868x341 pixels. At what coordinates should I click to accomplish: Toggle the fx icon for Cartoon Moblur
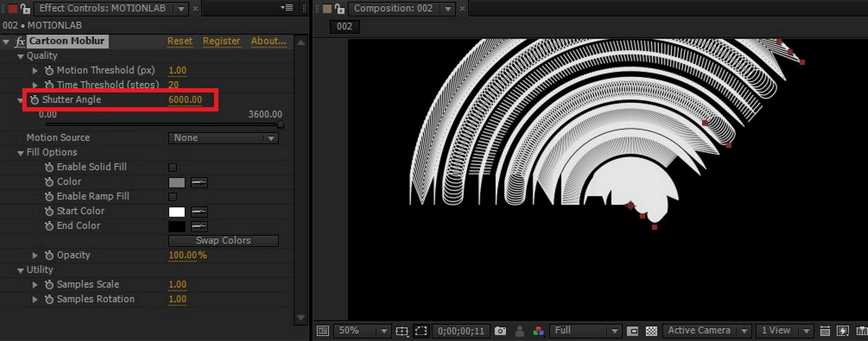click(x=20, y=42)
